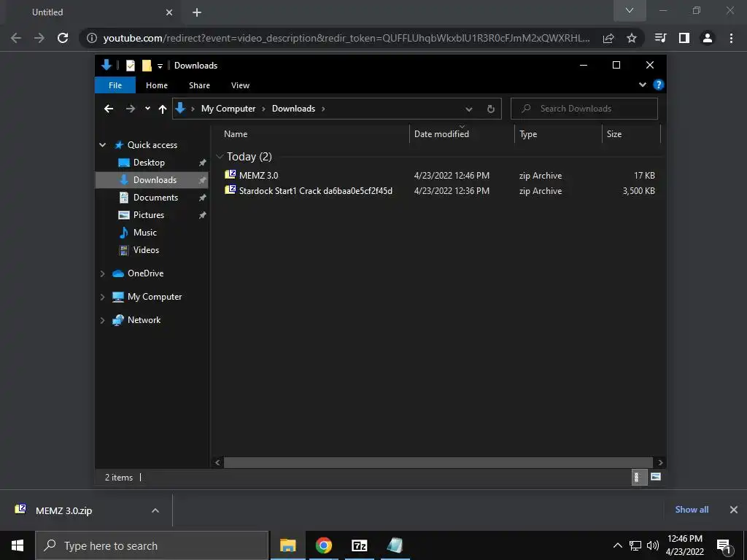Select Downloads in the sidebar
This screenshot has width=747, height=560.
[152, 180]
